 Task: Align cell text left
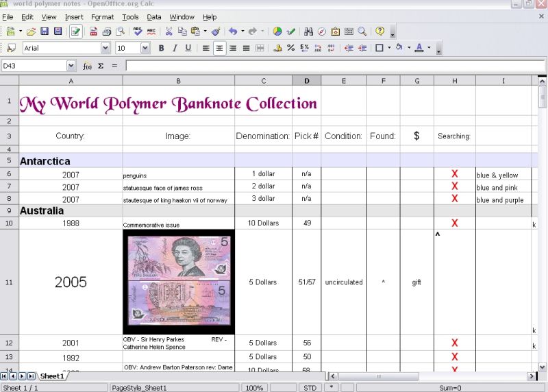tap(206, 48)
